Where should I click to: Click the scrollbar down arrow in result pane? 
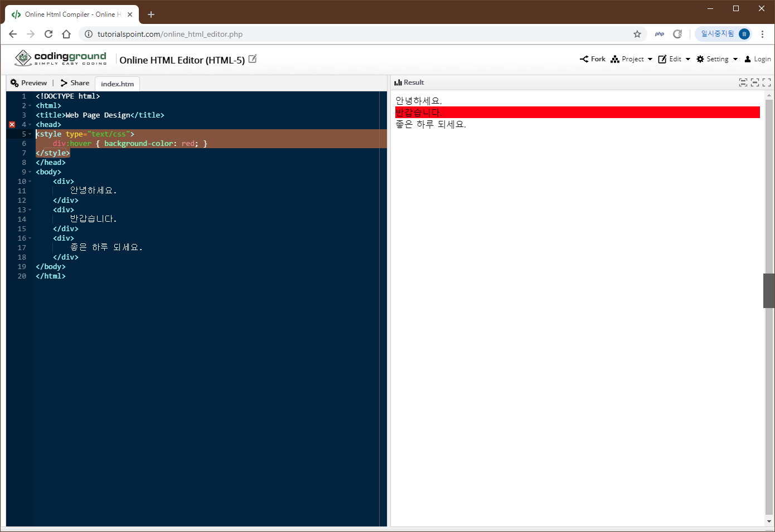pyautogui.click(x=769, y=521)
